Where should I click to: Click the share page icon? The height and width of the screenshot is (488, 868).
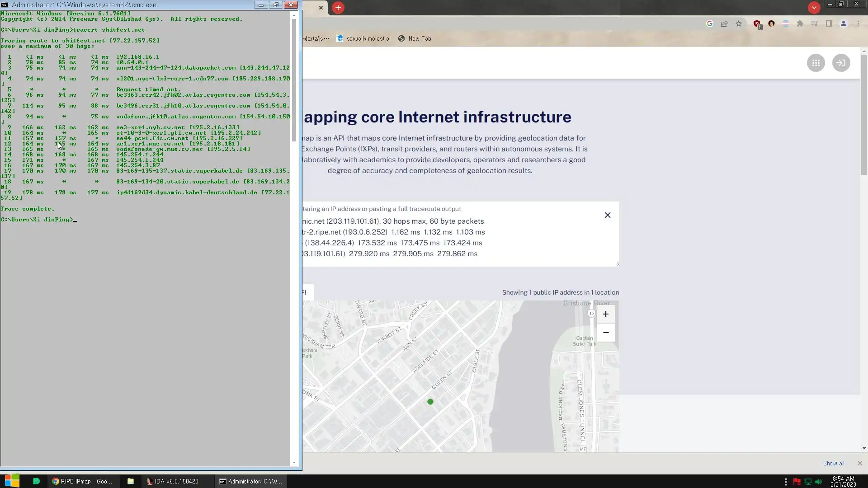[x=724, y=24]
